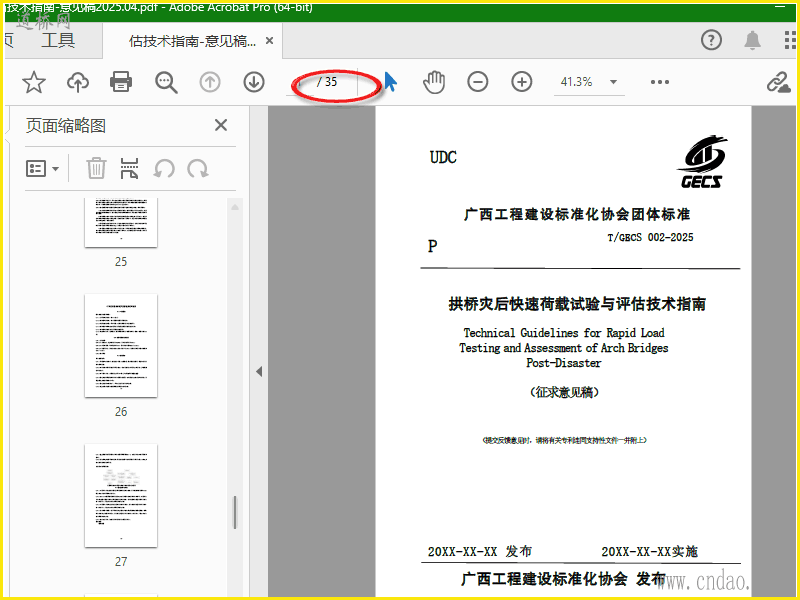Close the 页面缩略图 panel
The height and width of the screenshot is (600, 800).
(x=221, y=125)
